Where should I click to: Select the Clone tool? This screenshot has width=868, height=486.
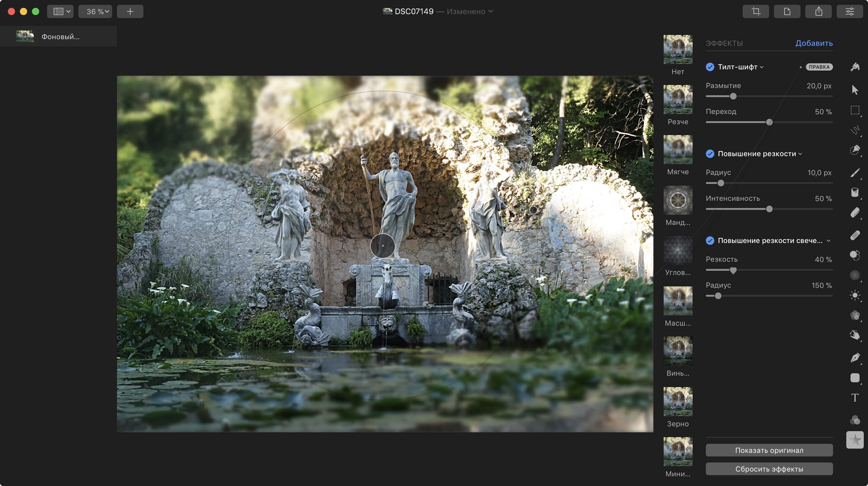(855, 255)
